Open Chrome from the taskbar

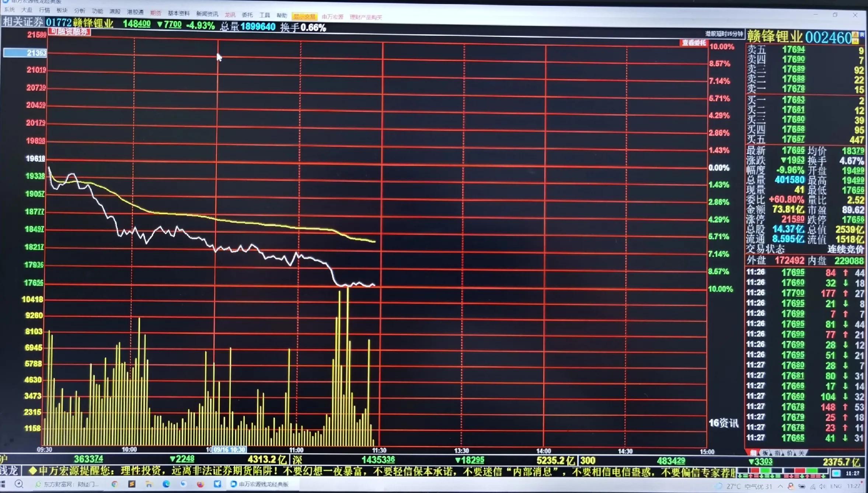point(115,484)
